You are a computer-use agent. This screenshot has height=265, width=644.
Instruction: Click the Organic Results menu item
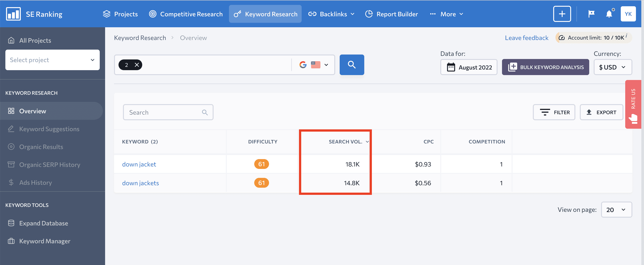41,146
